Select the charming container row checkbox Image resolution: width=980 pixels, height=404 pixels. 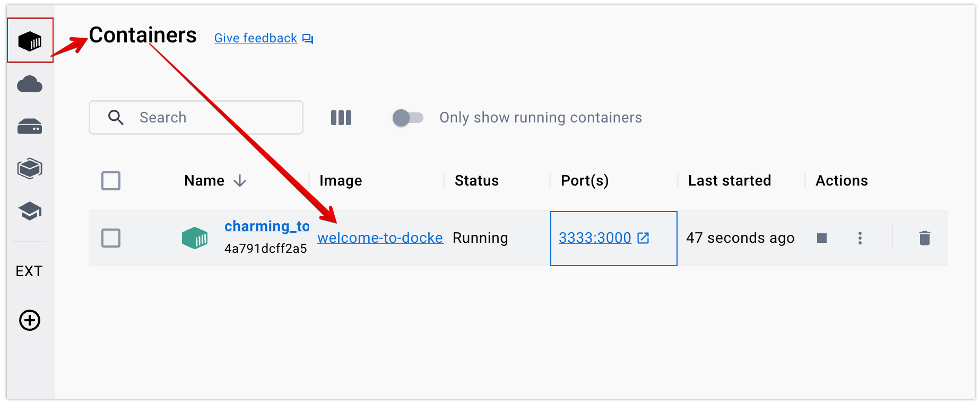[111, 238]
